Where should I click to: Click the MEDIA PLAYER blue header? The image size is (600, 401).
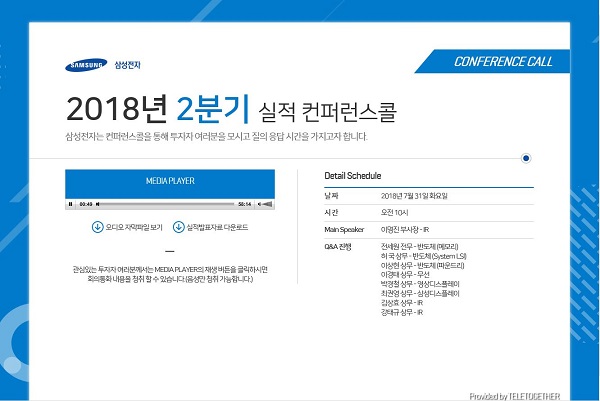point(170,184)
